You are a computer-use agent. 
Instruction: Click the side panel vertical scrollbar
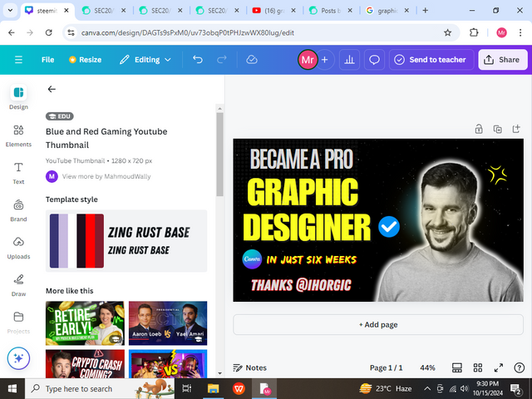point(219,155)
